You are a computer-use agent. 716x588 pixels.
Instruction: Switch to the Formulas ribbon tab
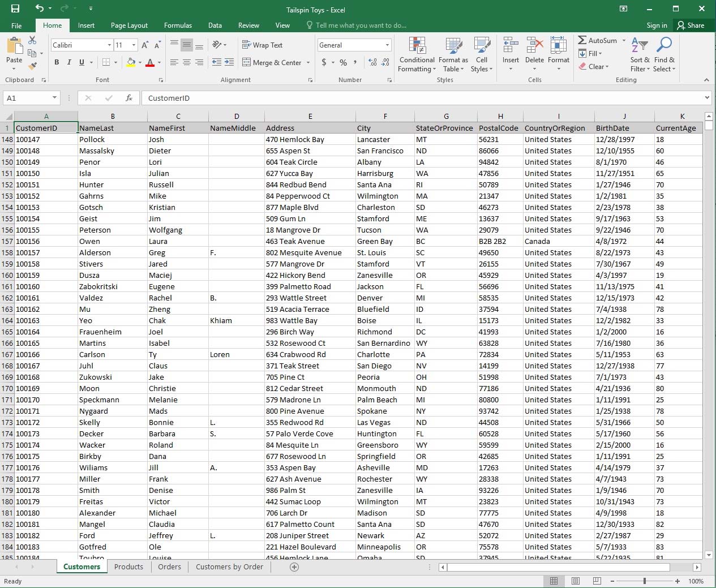[178, 25]
